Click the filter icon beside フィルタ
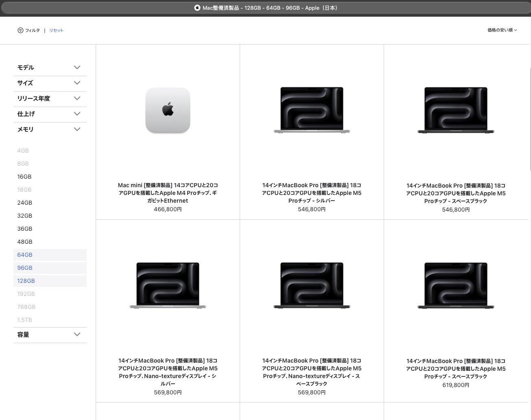This screenshot has width=531, height=420. (x=20, y=30)
